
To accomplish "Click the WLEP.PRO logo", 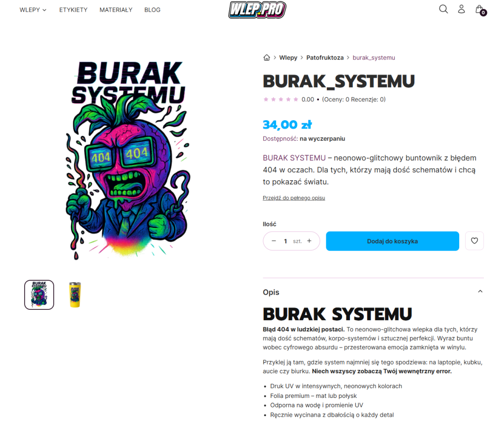I will click(257, 10).
